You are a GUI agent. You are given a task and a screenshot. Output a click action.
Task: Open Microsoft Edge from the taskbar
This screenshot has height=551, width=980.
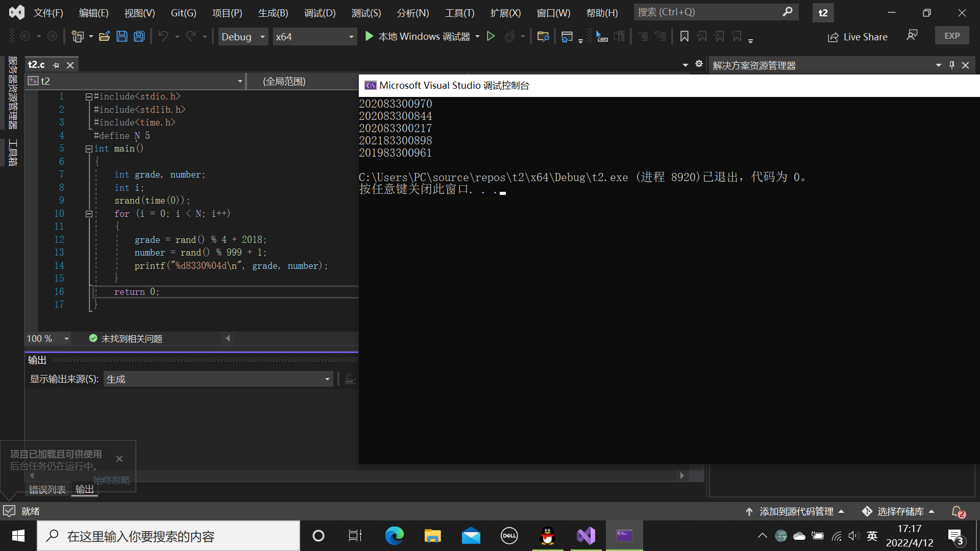point(394,536)
